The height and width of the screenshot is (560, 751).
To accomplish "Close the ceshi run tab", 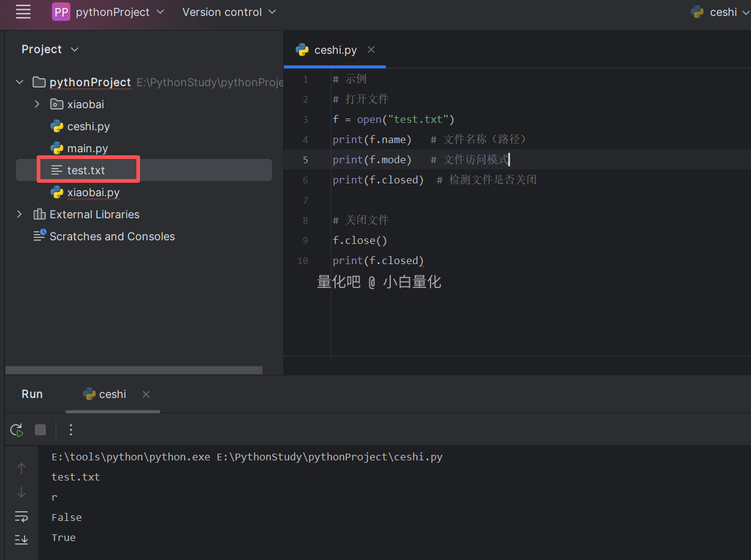I will click(146, 394).
